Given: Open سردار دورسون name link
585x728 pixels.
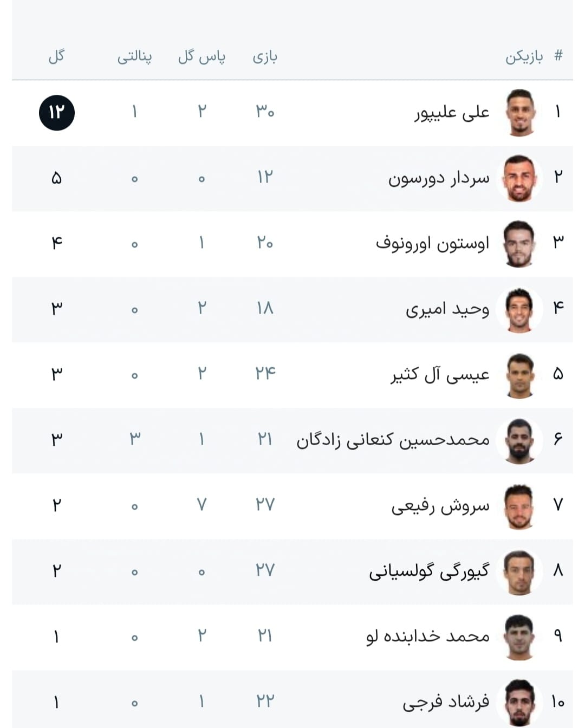Looking at the screenshot, I should (x=439, y=178).
